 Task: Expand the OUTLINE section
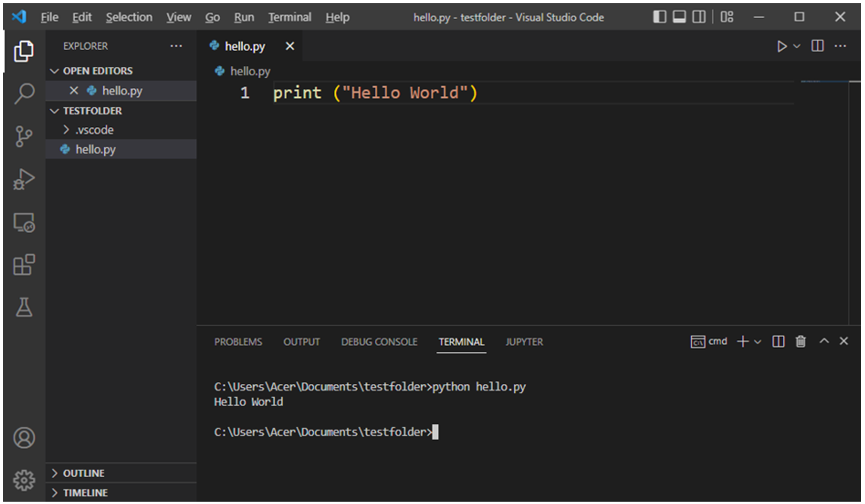click(x=84, y=473)
